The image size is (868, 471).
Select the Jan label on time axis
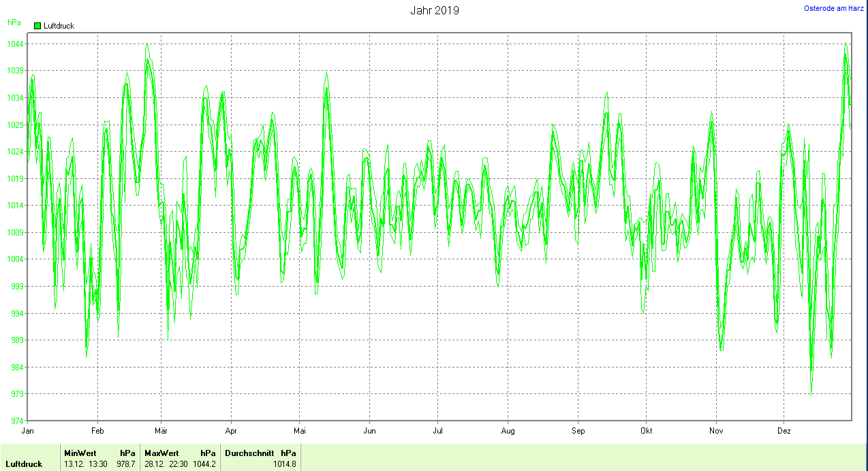tap(28, 431)
